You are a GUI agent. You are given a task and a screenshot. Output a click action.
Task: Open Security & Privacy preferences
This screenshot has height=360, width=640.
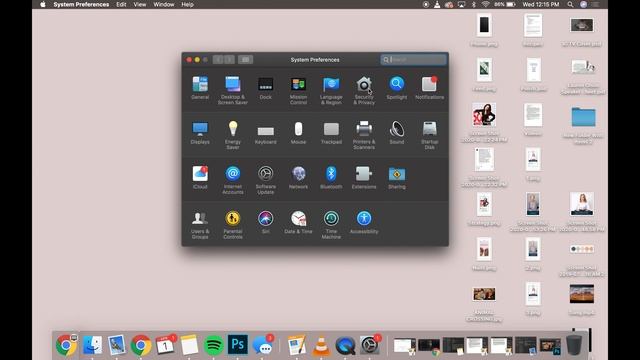tap(364, 90)
